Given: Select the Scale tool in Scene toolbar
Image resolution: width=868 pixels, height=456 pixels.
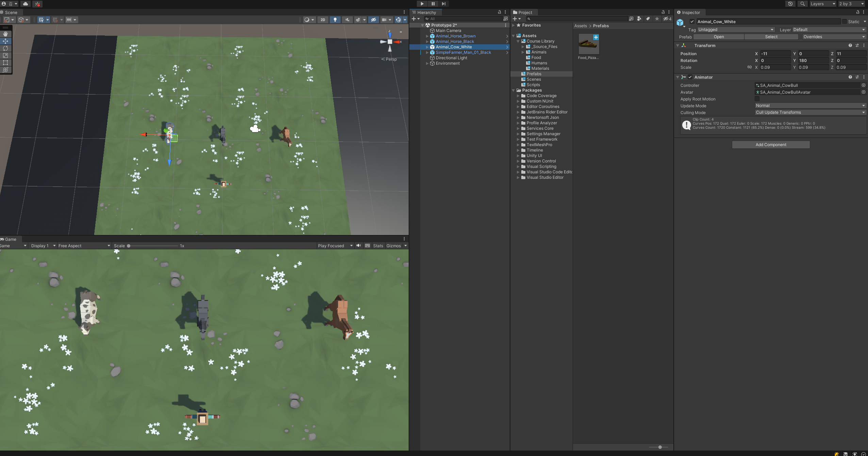Looking at the screenshot, I should click(5, 56).
